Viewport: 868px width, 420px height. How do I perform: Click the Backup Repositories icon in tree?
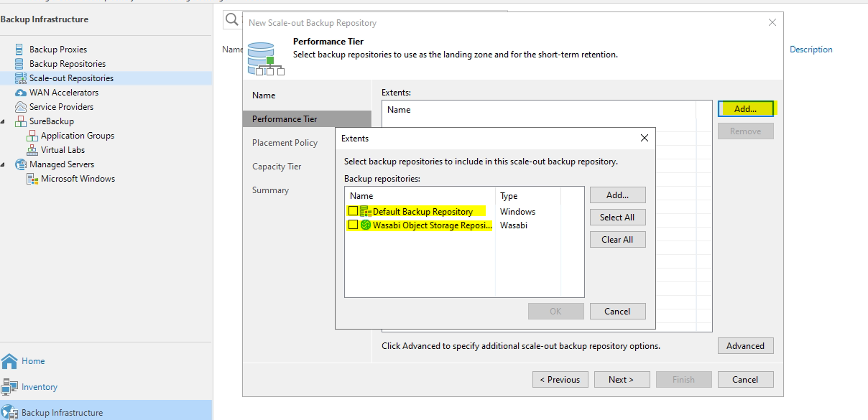point(19,64)
